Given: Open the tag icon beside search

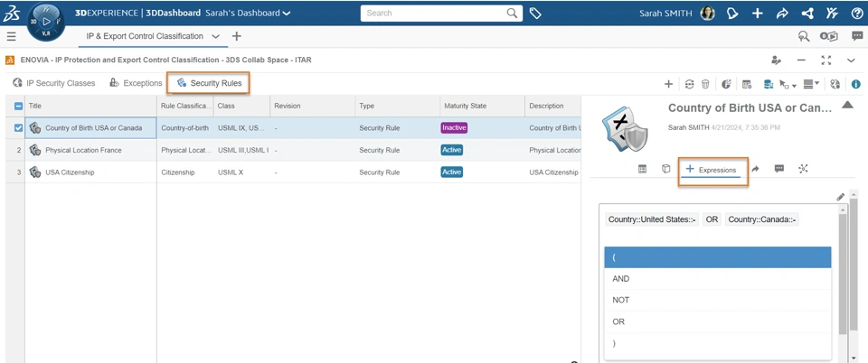Looking at the screenshot, I should click(x=535, y=14).
